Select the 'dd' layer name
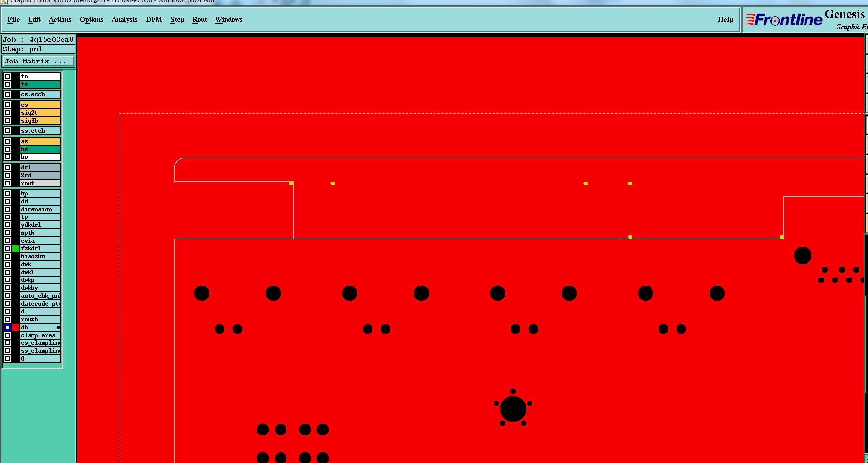This screenshot has height=463, width=868. [x=40, y=201]
